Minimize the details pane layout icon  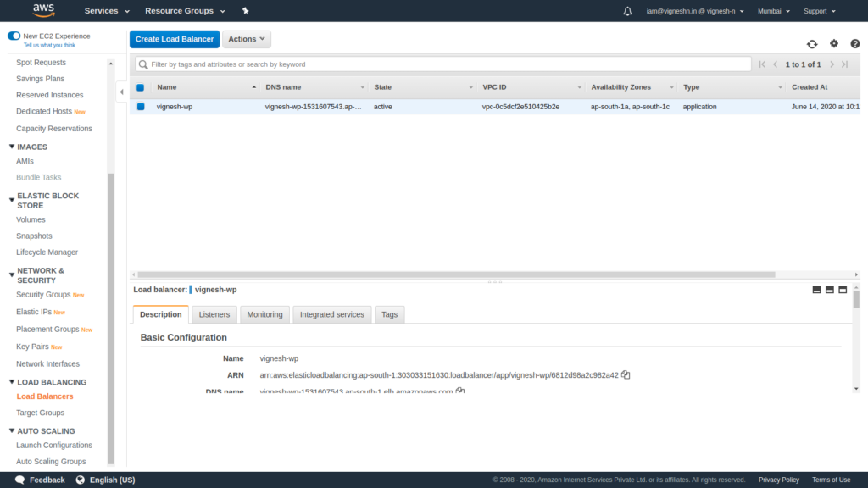[816, 290]
